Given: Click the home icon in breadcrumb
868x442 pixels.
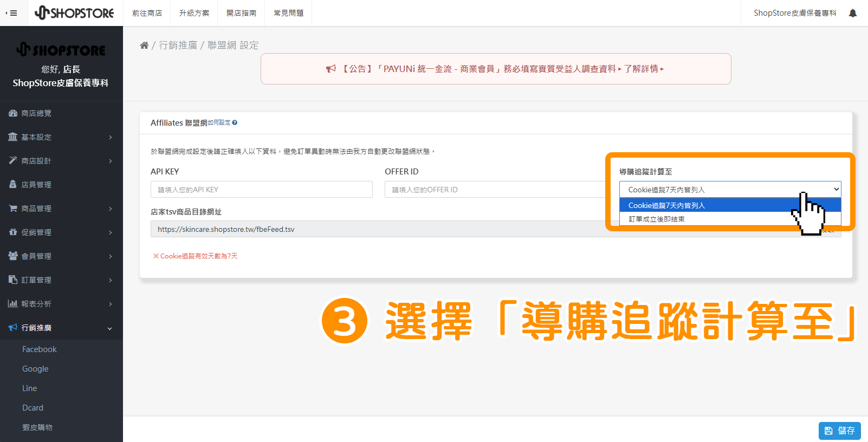Looking at the screenshot, I should pos(144,45).
